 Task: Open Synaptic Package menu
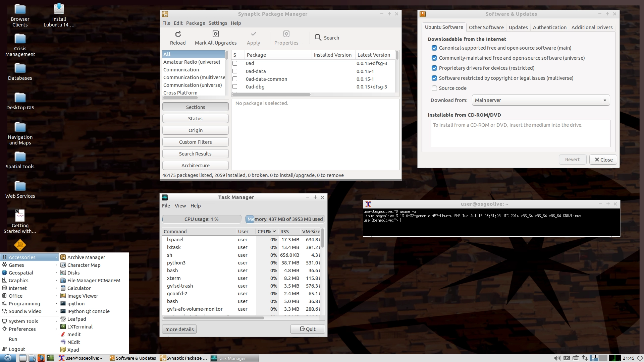(x=196, y=23)
